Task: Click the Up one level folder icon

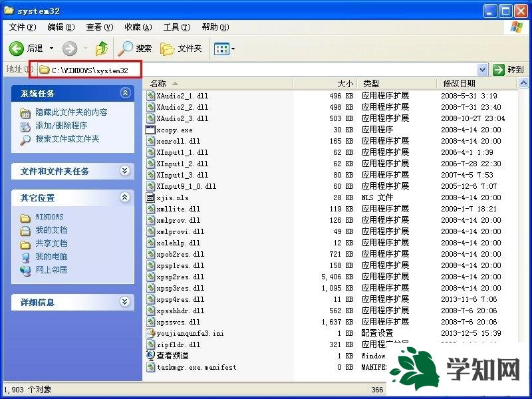Action: pyautogui.click(x=102, y=47)
